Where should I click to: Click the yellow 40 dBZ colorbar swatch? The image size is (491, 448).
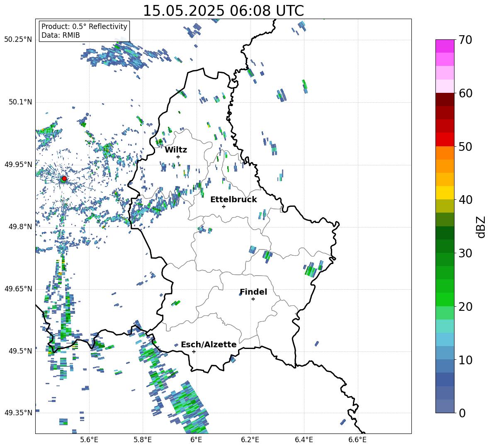click(445, 193)
